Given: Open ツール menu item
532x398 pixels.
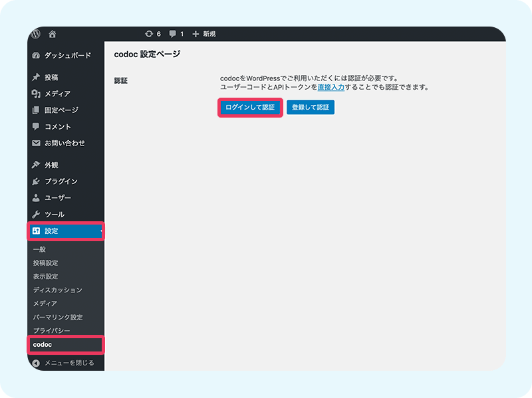Looking at the screenshot, I should coord(55,214).
